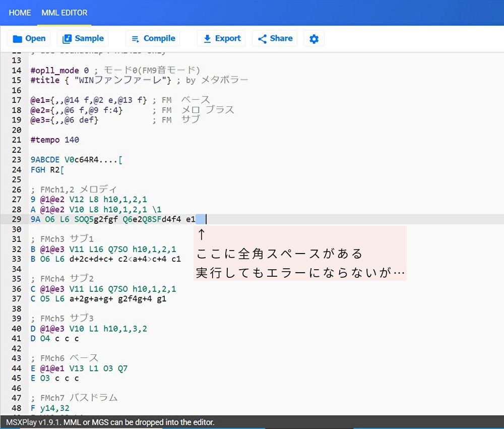Click the Compile button label
This screenshot has height=429, width=504.
click(159, 38)
